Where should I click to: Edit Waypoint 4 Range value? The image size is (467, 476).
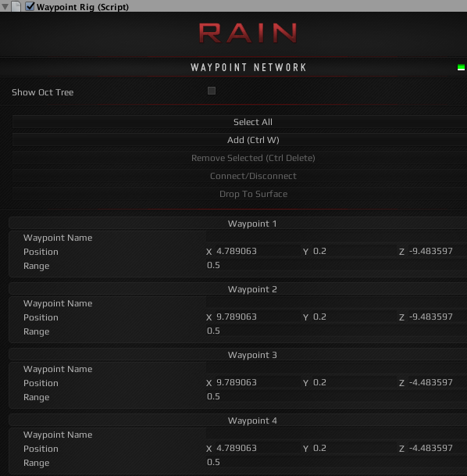(x=337, y=462)
